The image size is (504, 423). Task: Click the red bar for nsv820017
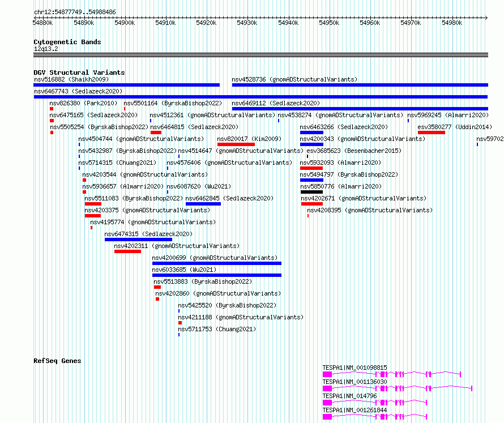click(x=236, y=144)
